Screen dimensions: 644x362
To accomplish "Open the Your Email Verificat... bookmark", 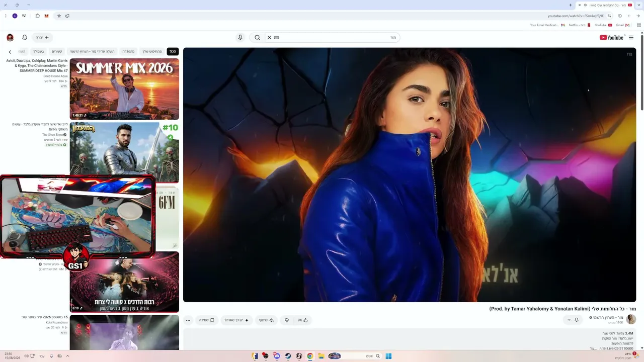I will click(547, 25).
